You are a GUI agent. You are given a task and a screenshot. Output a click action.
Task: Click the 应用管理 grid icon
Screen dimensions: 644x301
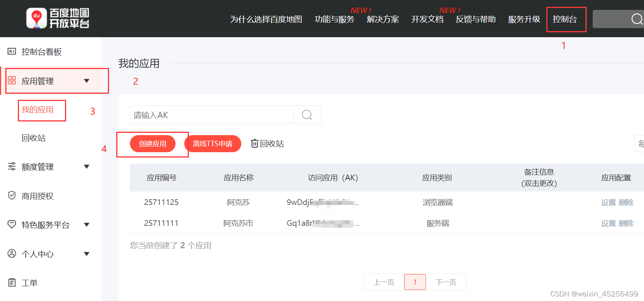click(12, 80)
